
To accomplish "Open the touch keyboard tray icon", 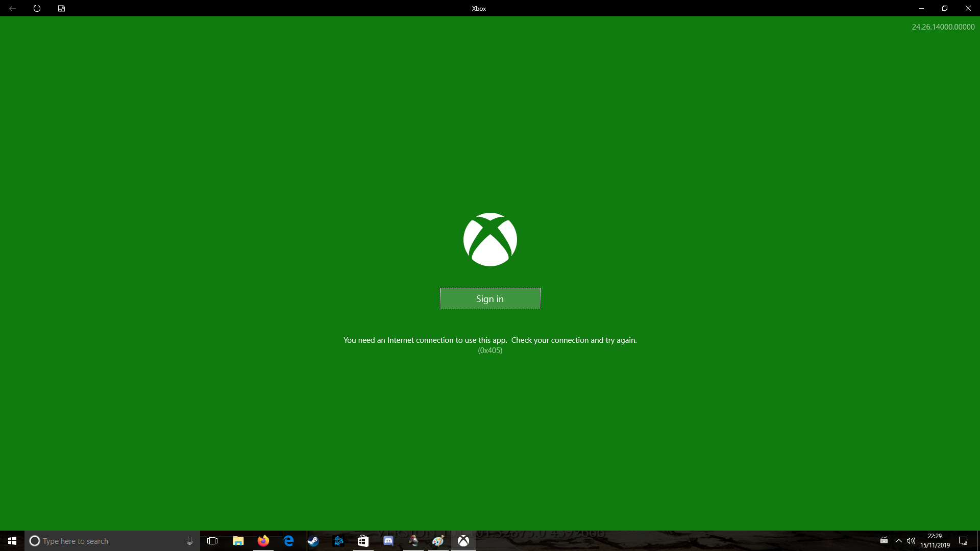I will pos(884,541).
